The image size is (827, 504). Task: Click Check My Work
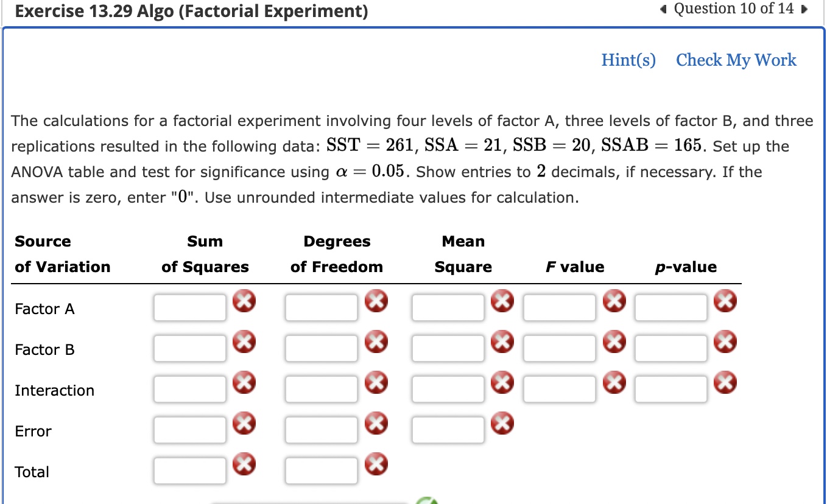point(736,60)
